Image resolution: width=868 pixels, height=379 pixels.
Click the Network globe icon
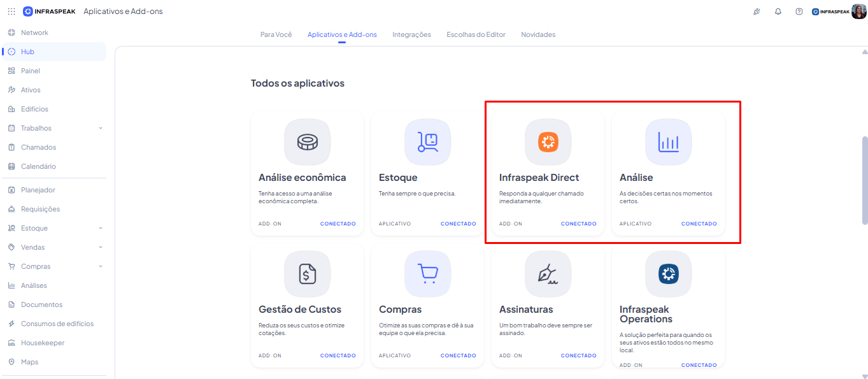(x=11, y=32)
